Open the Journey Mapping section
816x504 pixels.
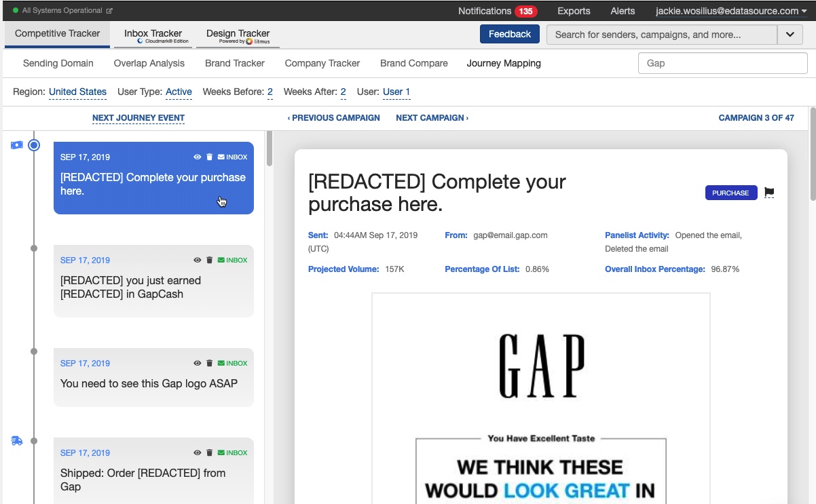coord(504,63)
